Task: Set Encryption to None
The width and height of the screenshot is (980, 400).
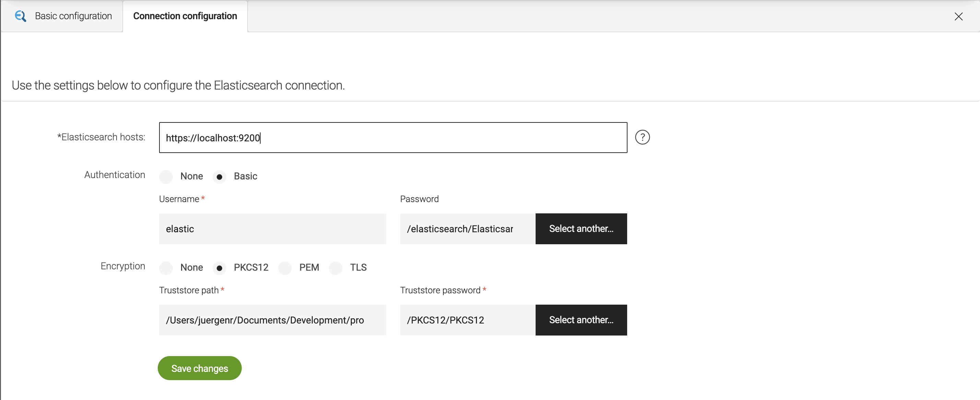Action: click(x=166, y=268)
